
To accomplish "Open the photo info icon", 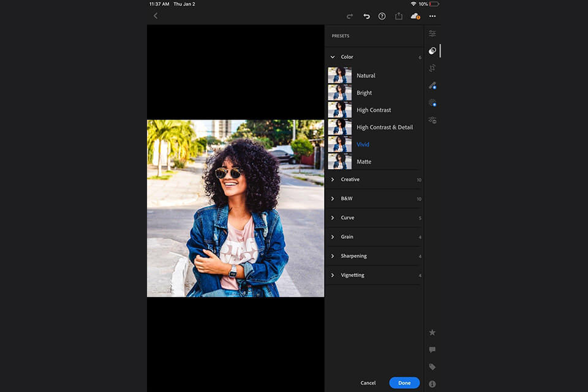I will (432, 383).
